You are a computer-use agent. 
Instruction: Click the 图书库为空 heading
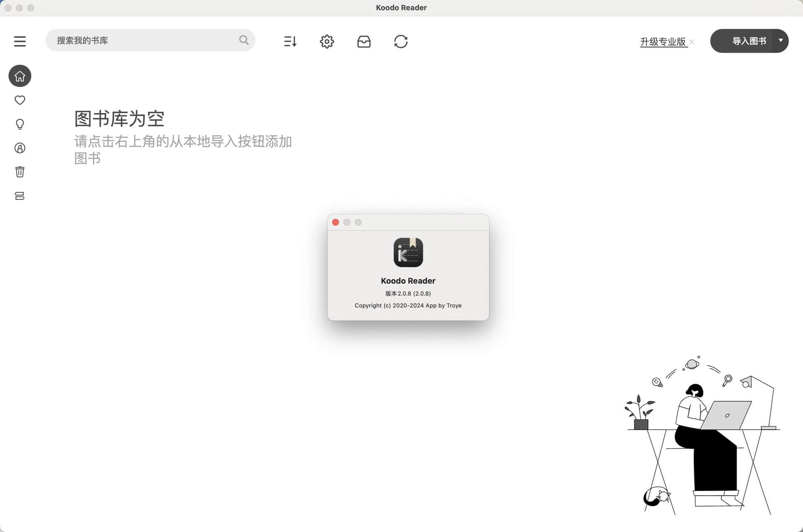[x=119, y=119]
